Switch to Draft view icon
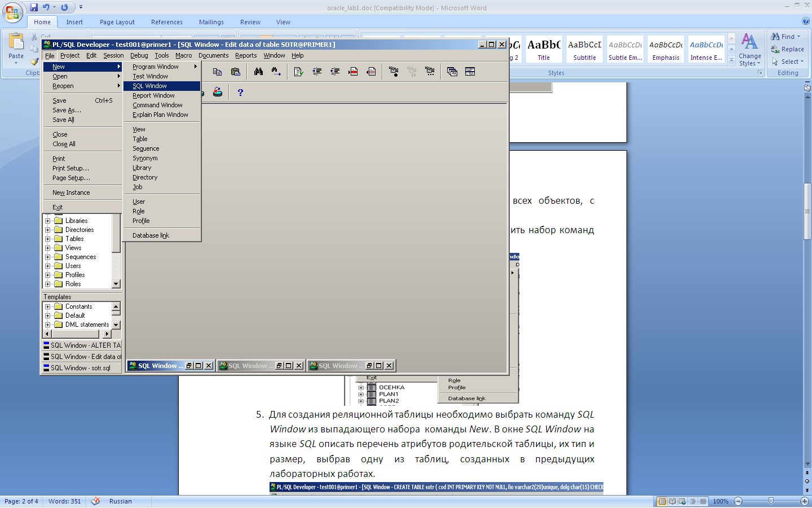The height and width of the screenshot is (508, 812). click(703, 501)
